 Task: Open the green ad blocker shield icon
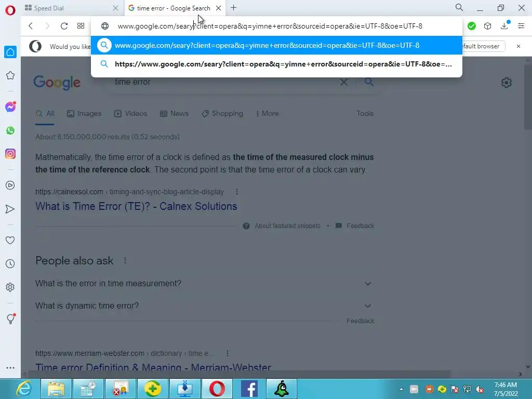(471, 26)
